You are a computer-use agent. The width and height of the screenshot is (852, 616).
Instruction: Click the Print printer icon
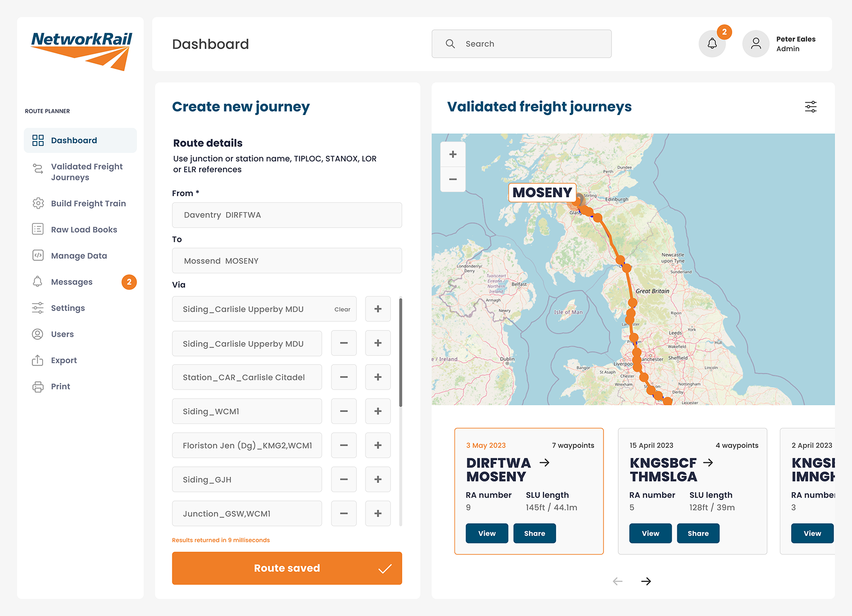38,386
